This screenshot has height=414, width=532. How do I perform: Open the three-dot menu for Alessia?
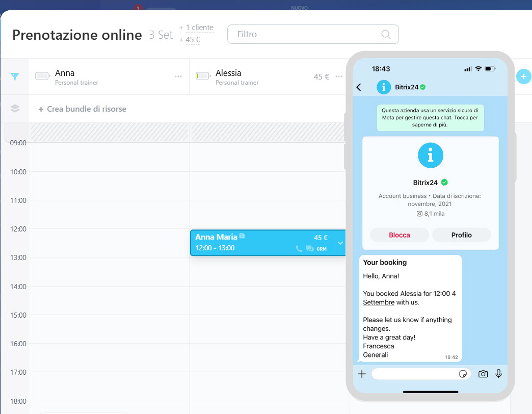pos(339,76)
